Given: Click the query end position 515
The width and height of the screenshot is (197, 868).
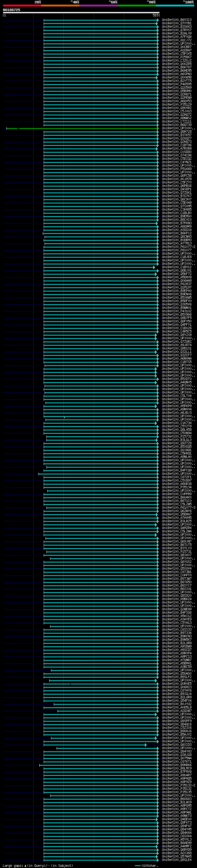Looking at the screenshot, I should pyautogui.click(x=155, y=15).
